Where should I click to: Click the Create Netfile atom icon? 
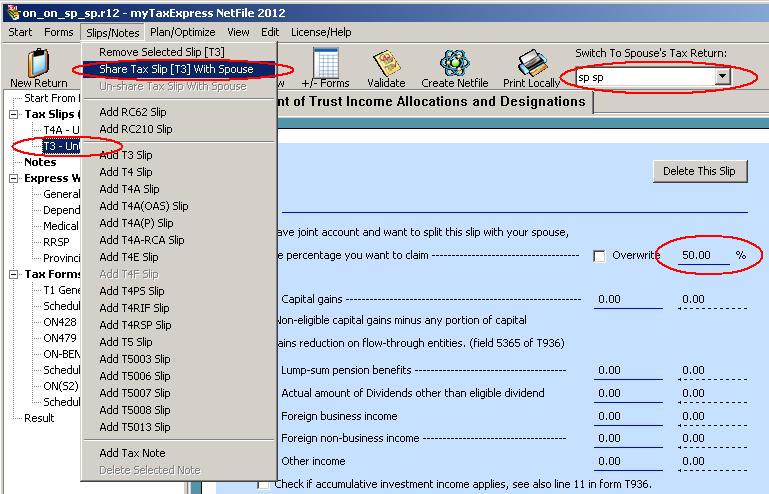click(455, 62)
